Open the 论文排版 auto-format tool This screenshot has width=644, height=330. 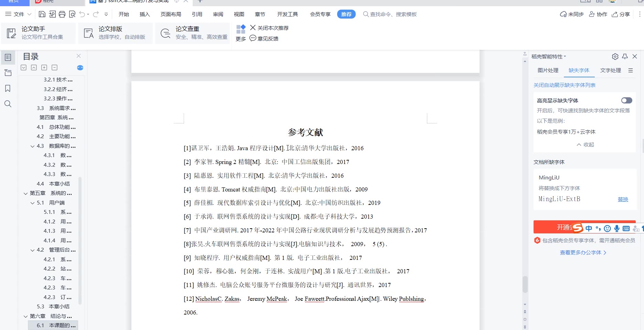[x=115, y=33]
